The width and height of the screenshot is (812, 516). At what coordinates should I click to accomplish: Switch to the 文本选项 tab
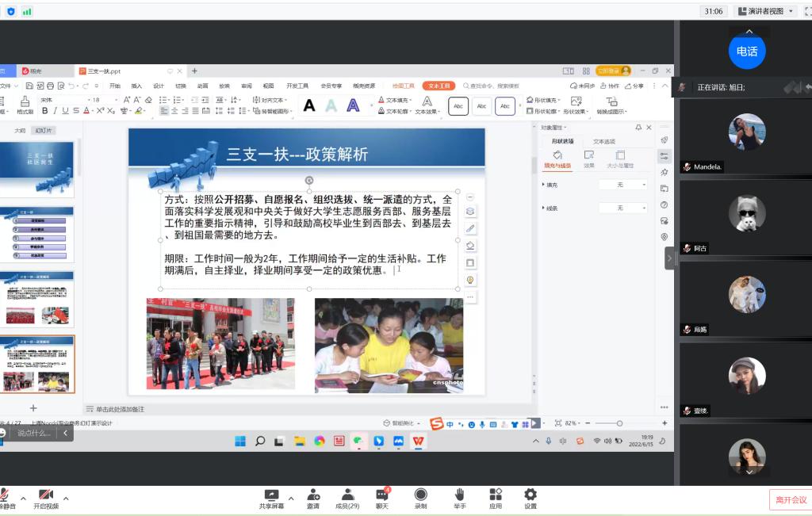(603, 141)
